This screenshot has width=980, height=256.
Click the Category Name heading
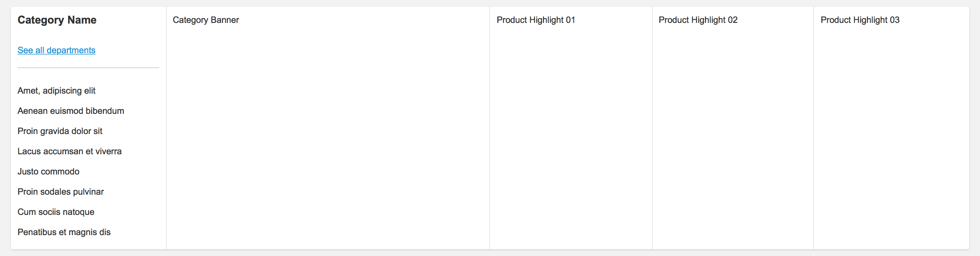click(x=57, y=20)
